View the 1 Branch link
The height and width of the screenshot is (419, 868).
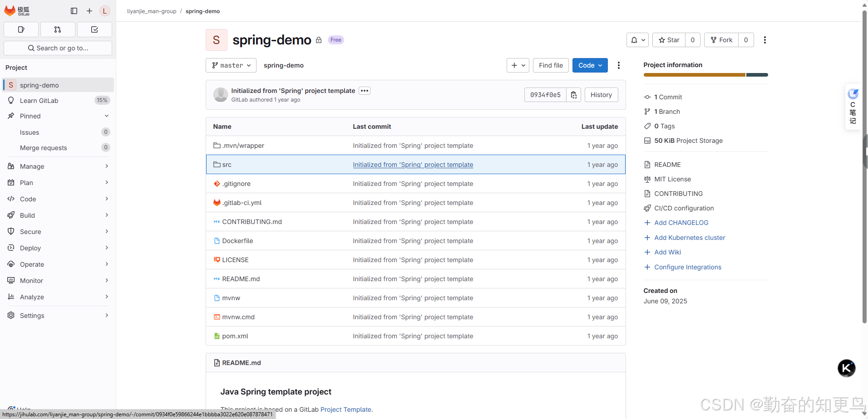click(x=662, y=112)
